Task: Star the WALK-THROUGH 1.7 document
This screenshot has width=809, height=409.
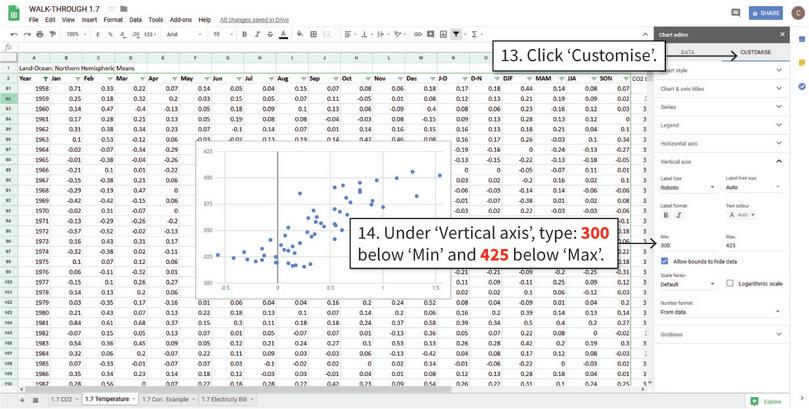Action: tap(112, 9)
